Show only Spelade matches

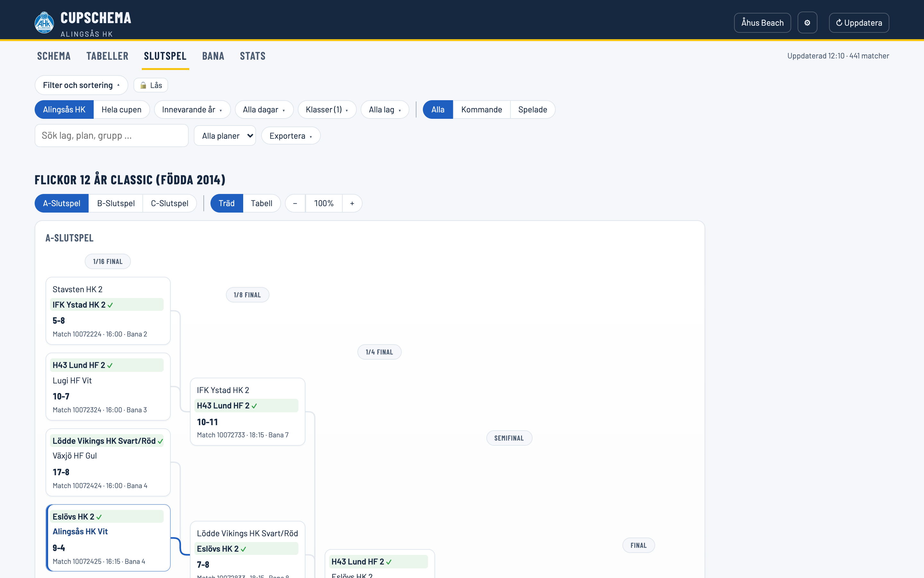point(533,110)
